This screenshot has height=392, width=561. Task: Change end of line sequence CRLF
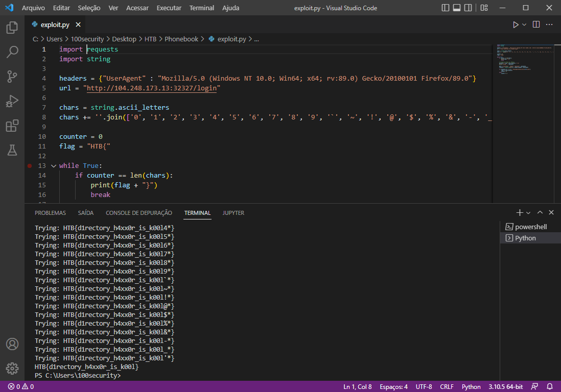(447, 386)
